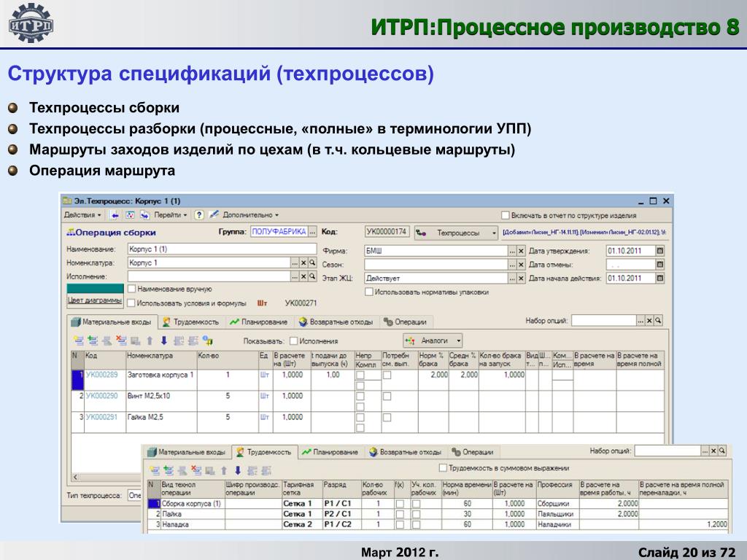This screenshot has height=560, width=747.
Task: Switch to upper Материальные входы tab
Action: (x=112, y=322)
